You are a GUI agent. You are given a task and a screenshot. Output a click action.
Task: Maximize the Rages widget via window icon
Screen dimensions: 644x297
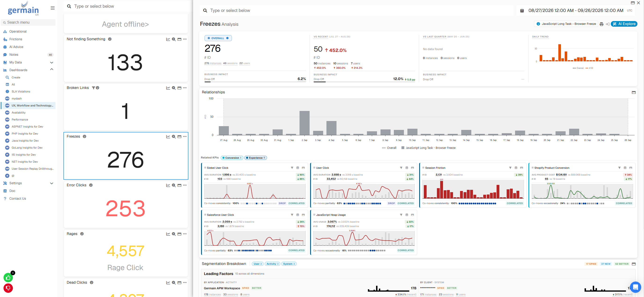pos(179,234)
